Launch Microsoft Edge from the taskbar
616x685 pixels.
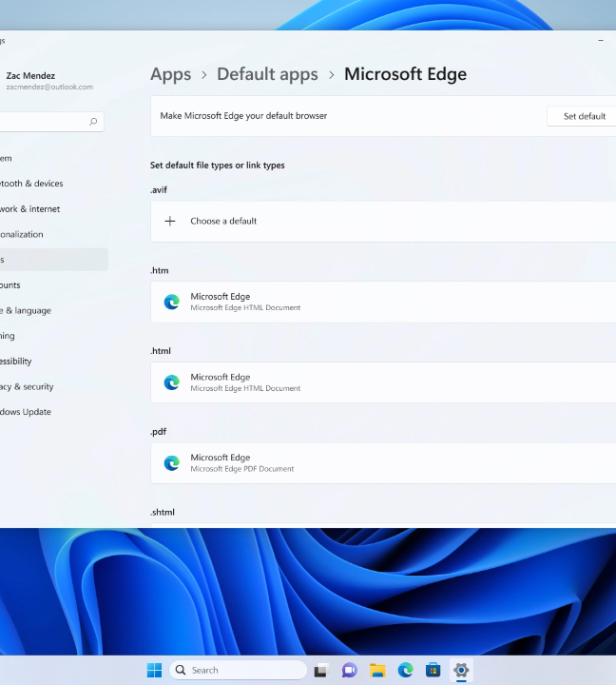coord(406,670)
